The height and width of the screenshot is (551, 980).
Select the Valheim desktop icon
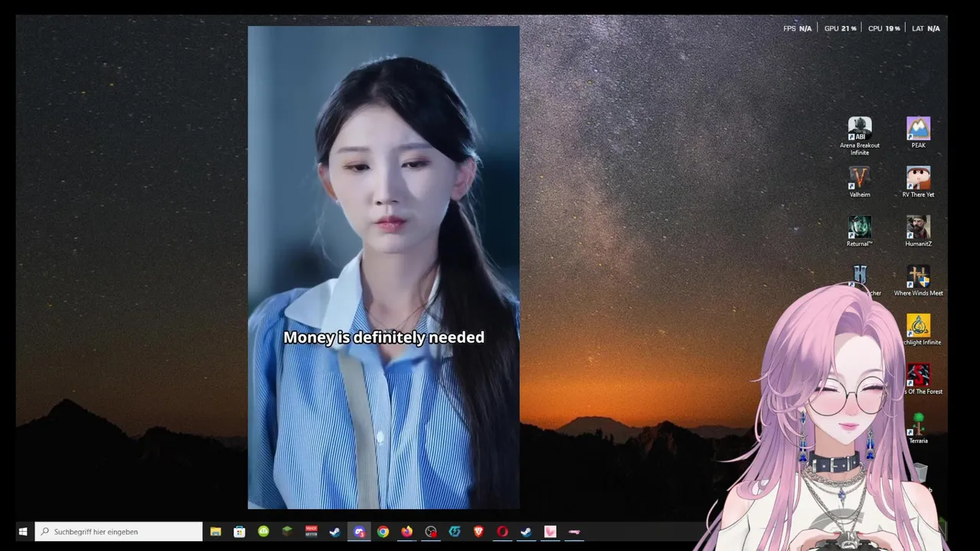click(860, 182)
